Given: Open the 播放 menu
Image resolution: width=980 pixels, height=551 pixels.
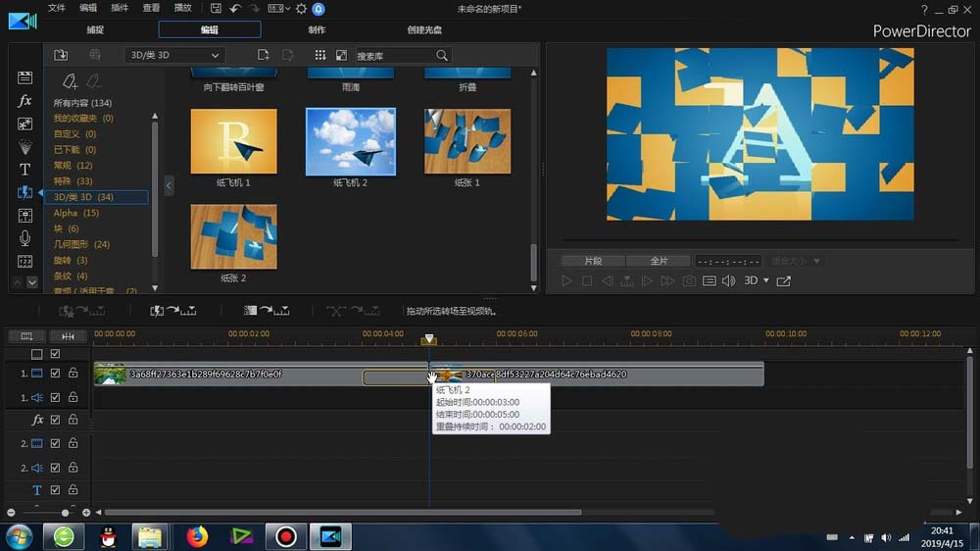Looking at the screenshot, I should 183,8.
